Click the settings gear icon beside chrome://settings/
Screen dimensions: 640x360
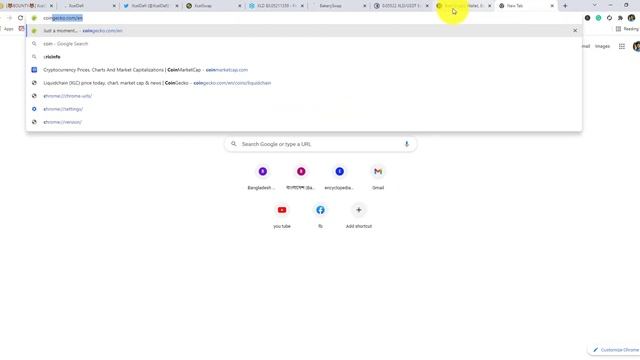point(34,109)
